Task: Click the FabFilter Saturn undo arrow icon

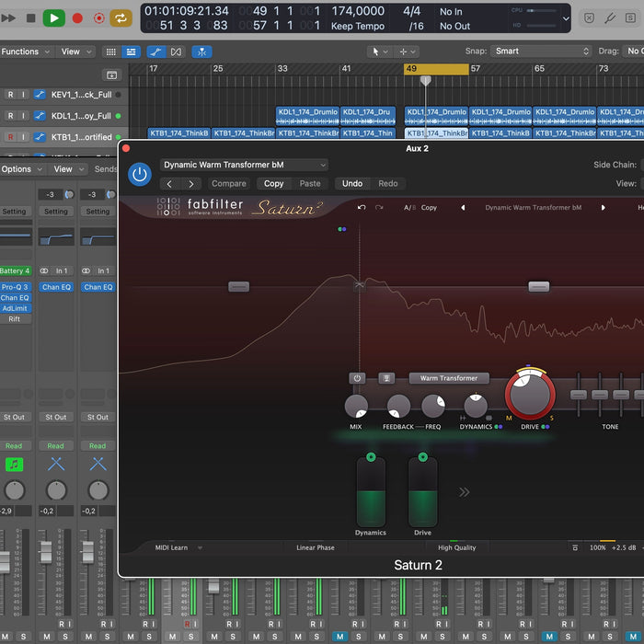Action: click(362, 207)
